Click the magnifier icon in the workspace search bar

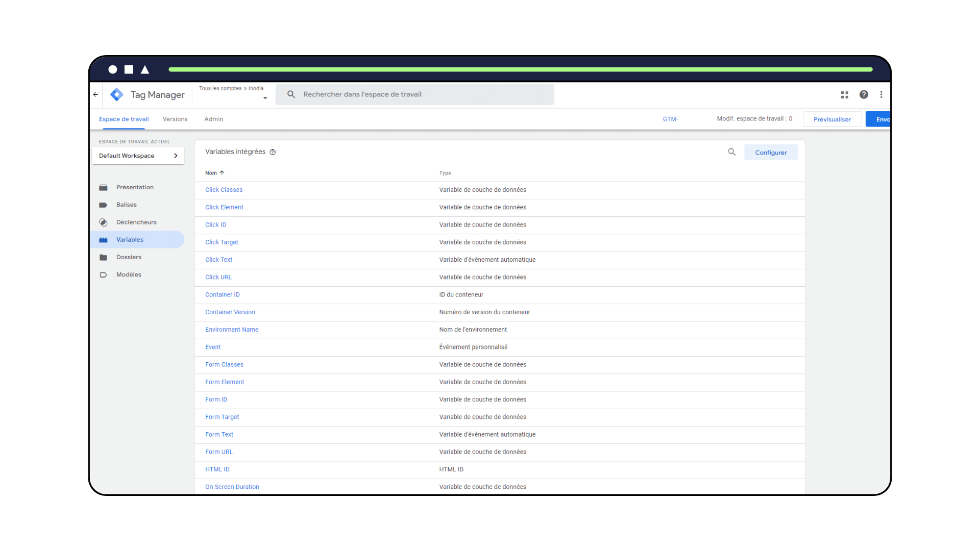point(291,94)
